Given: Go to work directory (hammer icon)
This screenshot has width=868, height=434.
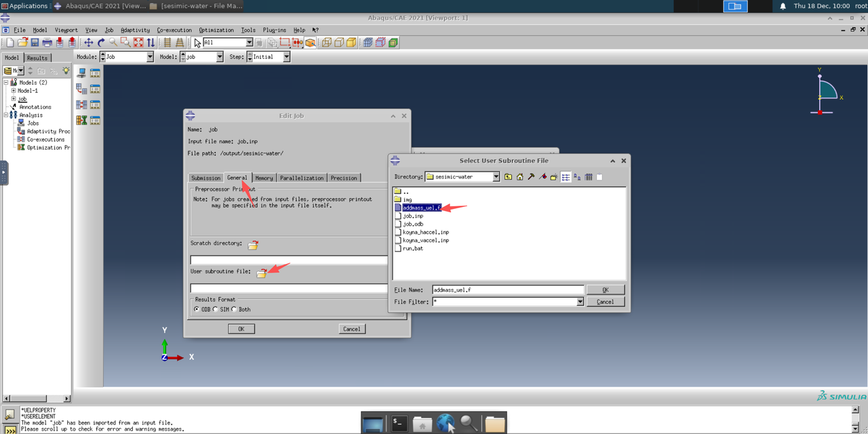Looking at the screenshot, I should (531, 177).
